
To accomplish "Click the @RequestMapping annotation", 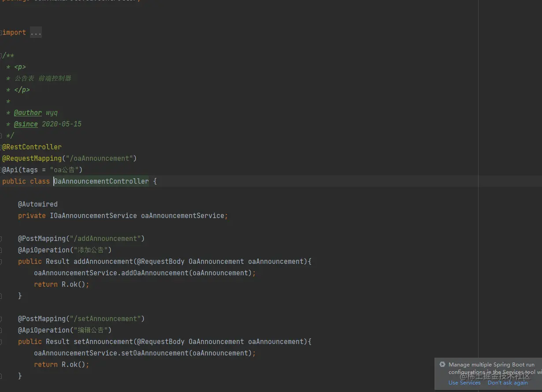I will click(32, 159).
